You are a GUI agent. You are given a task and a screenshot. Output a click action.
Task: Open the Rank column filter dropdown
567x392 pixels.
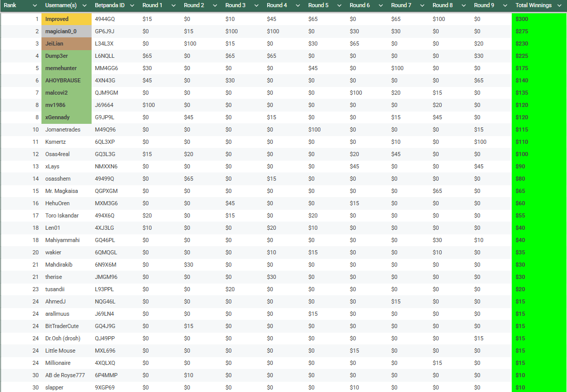click(x=34, y=6)
